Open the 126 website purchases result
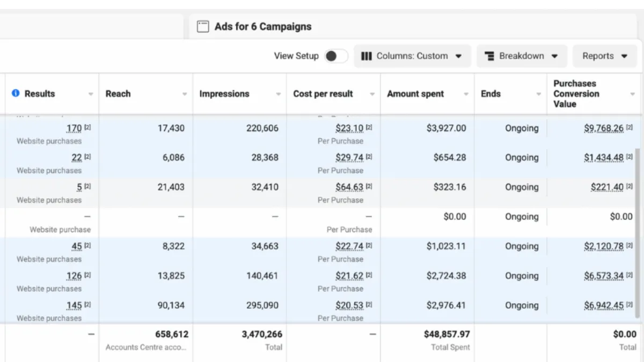The image size is (644, 362). pos(74,276)
